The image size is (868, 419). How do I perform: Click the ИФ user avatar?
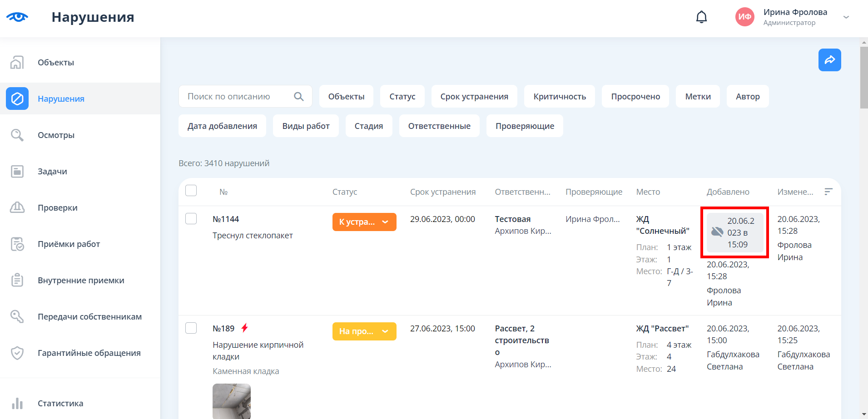pos(744,17)
